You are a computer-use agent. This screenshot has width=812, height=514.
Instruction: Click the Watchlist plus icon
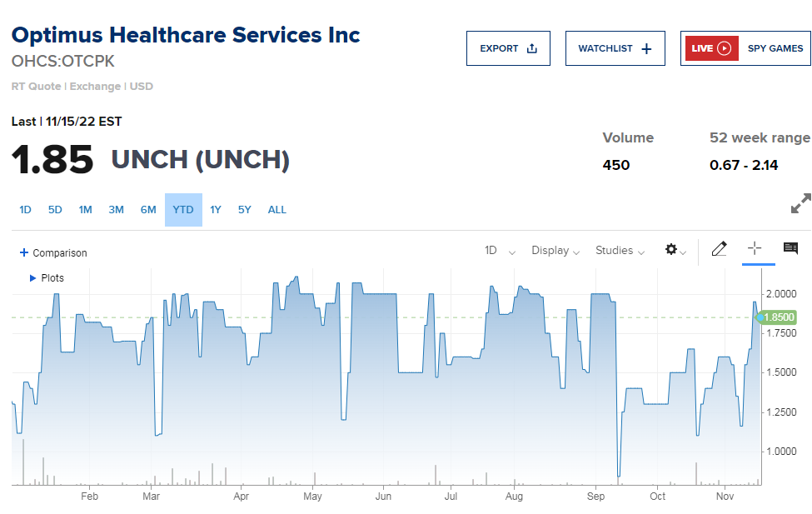[x=646, y=48]
